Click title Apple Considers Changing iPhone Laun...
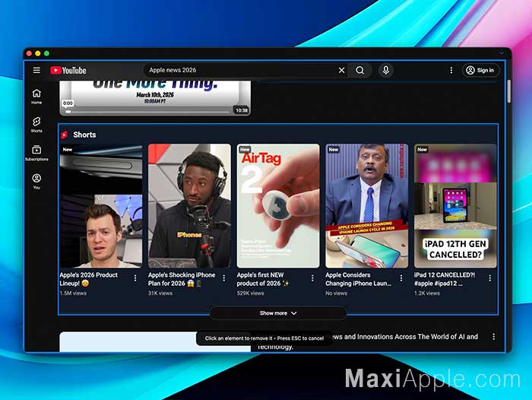Screen dimensions: 532x400 point(358,279)
